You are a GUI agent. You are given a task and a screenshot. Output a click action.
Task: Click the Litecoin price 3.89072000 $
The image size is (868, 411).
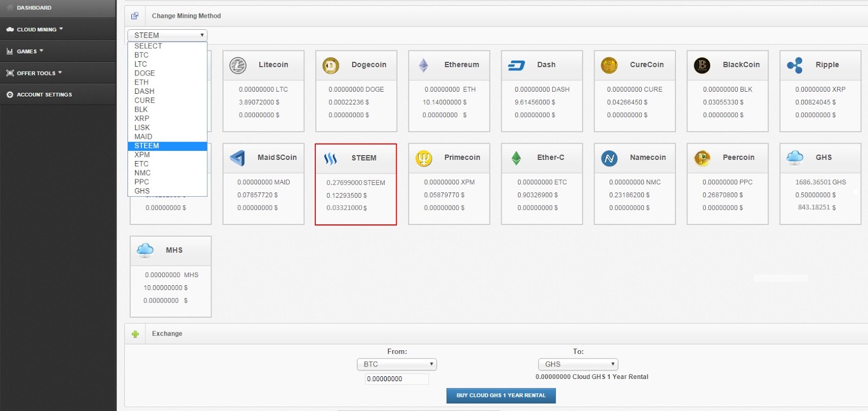(x=259, y=102)
